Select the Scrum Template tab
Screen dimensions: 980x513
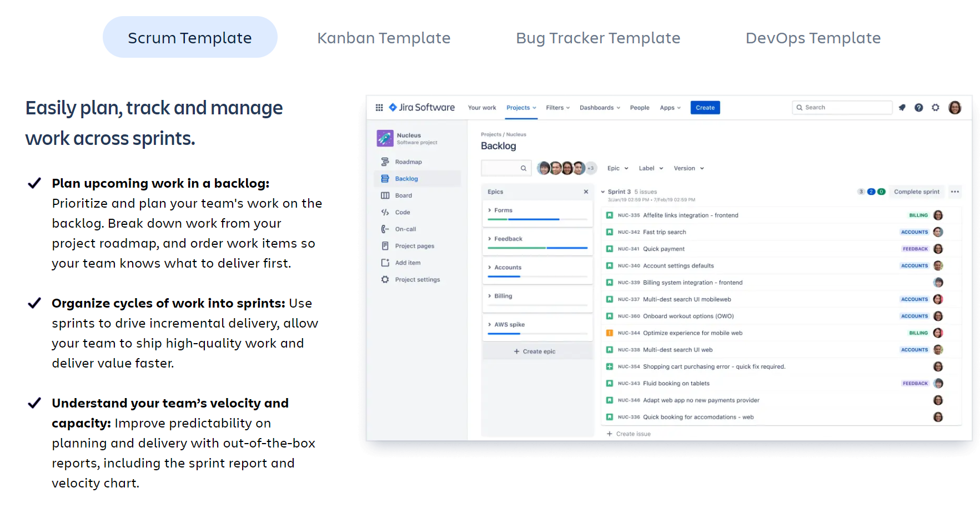point(190,37)
